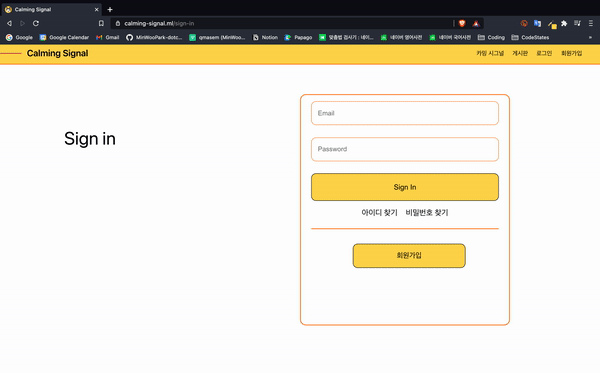Reload the page with the refresh icon
This screenshot has height=375, width=600.
point(36,23)
